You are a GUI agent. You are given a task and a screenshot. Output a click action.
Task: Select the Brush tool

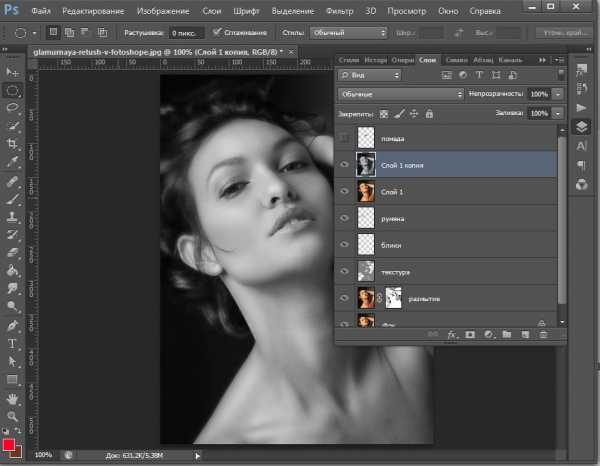tap(12, 199)
